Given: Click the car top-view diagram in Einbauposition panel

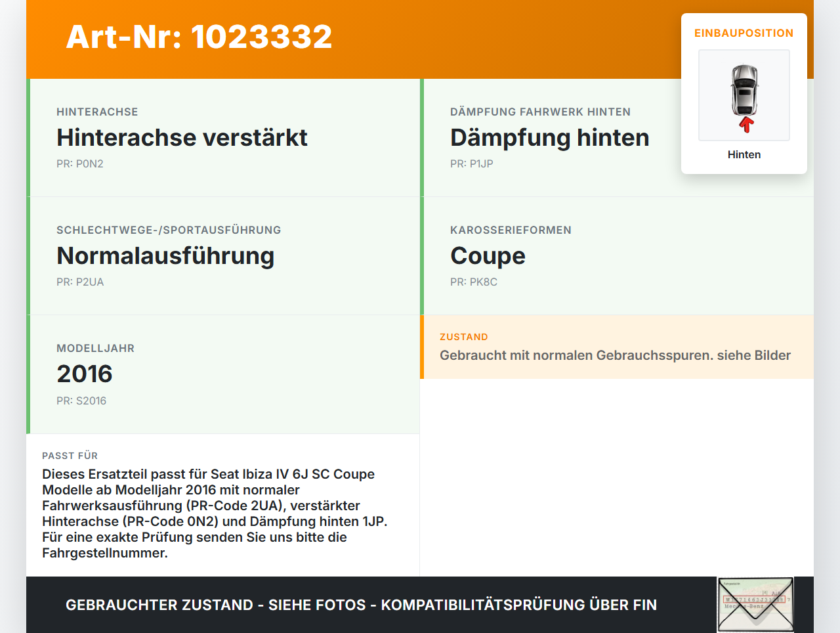Looking at the screenshot, I should pyautogui.click(x=744, y=94).
